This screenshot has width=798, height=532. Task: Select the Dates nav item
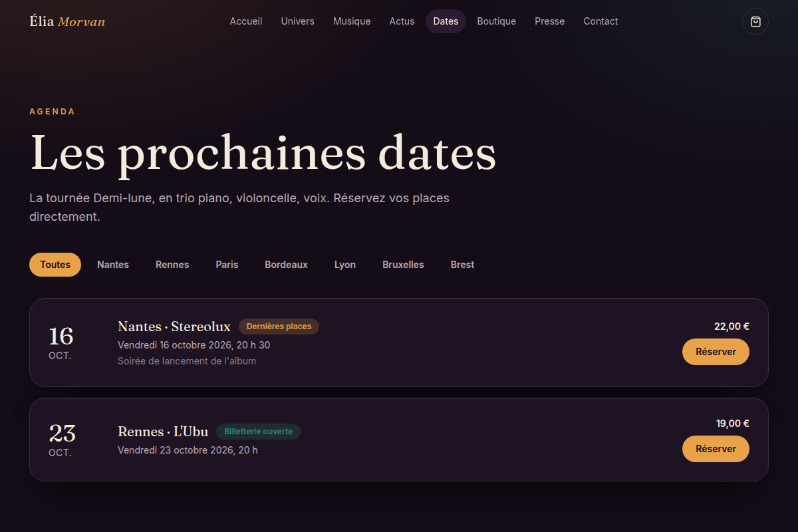tap(446, 21)
